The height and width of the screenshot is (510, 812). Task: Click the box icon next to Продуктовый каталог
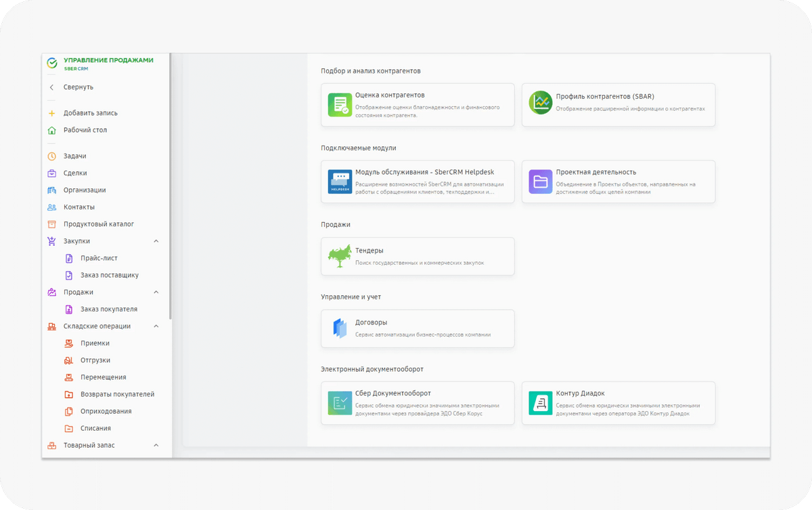pos(52,224)
